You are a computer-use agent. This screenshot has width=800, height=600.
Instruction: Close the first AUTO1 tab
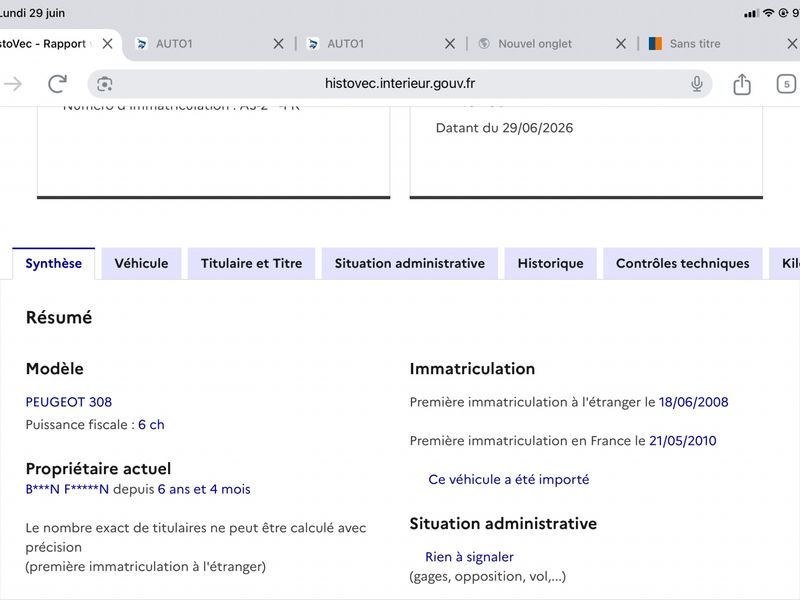(x=278, y=44)
